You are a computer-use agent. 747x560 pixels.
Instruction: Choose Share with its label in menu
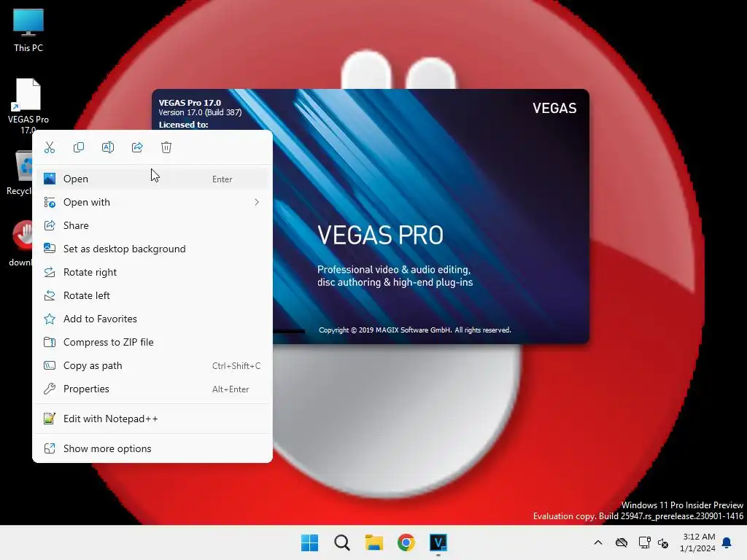pyautogui.click(x=152, y=225)
